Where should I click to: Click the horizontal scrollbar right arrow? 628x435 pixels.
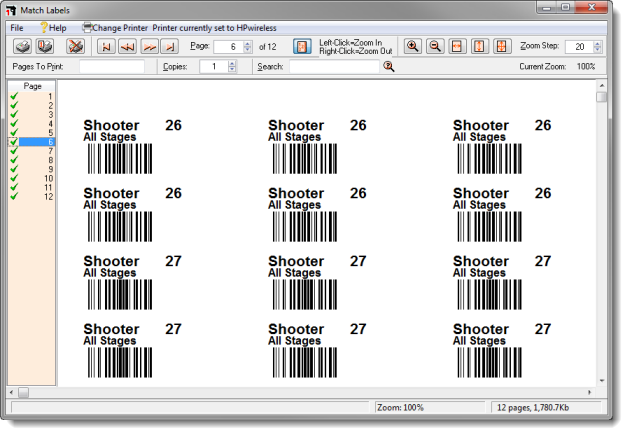[589, 393]
